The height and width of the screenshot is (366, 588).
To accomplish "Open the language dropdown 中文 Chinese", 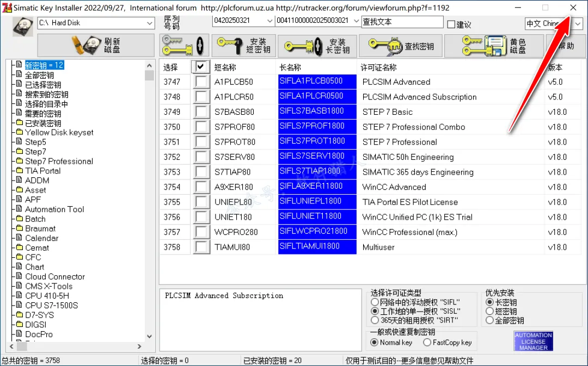I will (x=578, y=24).
